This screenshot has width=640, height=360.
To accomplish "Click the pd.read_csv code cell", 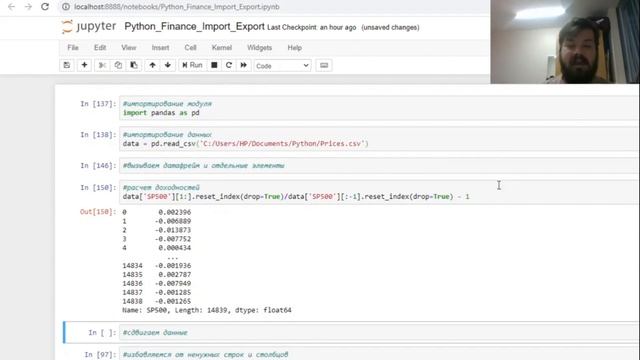I will click(x=380, y=139).
